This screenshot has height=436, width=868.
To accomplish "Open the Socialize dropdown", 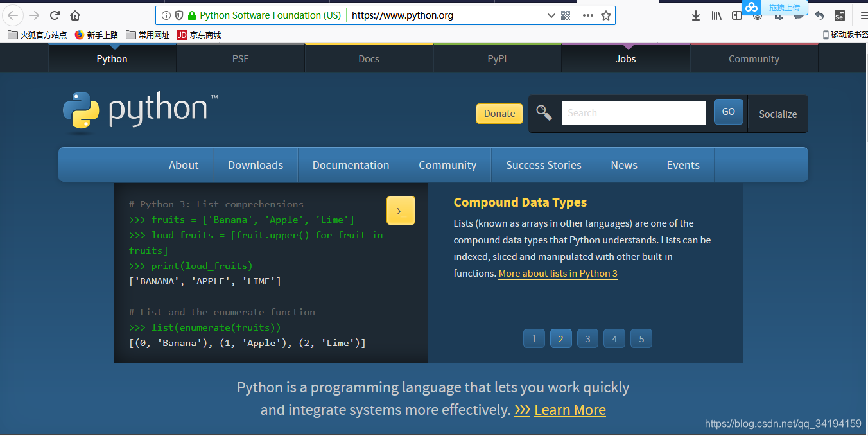I will click(x=777, y=114).
